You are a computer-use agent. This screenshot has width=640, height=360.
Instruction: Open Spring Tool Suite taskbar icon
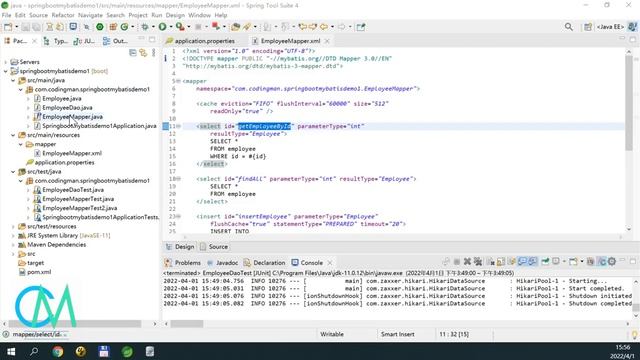[127, 351]
